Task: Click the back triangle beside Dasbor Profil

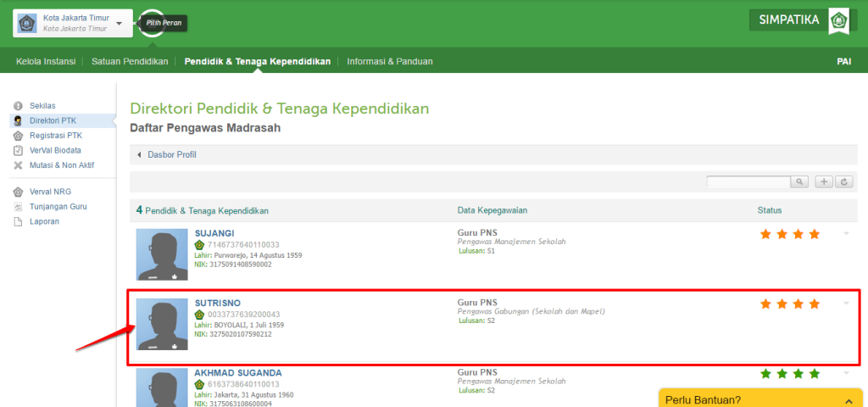Action: [x=139, y=155]
